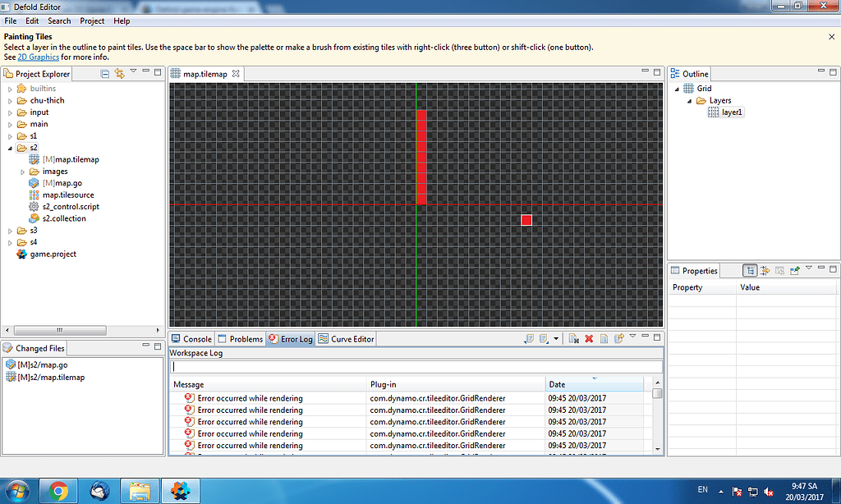Open the log file from Error Log toolbar
This screenshot has width=841, height=504.
(x=604, y=337)
